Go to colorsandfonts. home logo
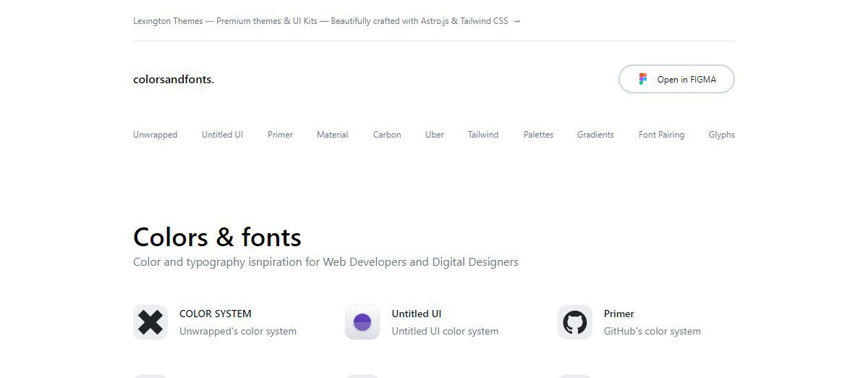The height and width of the screenshot is (378, 868). pos(174,80)
